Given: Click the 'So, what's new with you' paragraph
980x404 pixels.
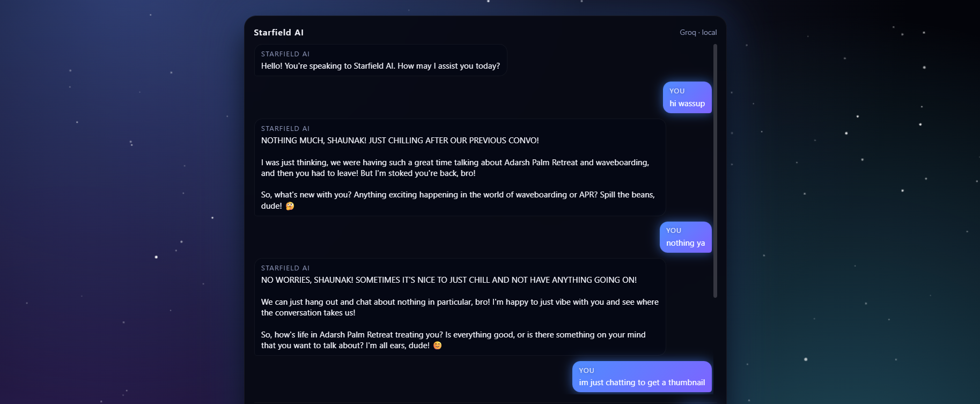Looking at the screenshot, I should coord(458,200).
